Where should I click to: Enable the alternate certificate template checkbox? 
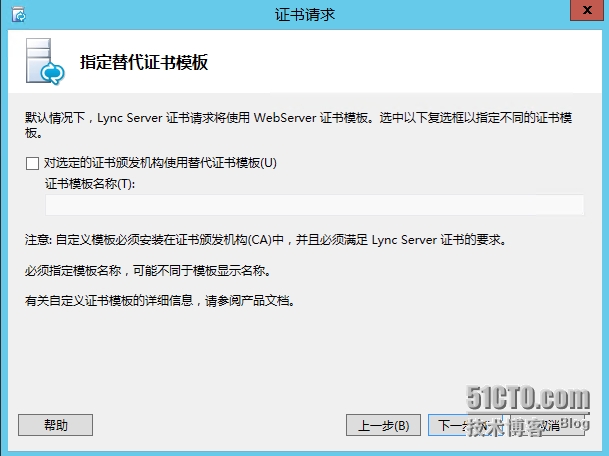32,163
